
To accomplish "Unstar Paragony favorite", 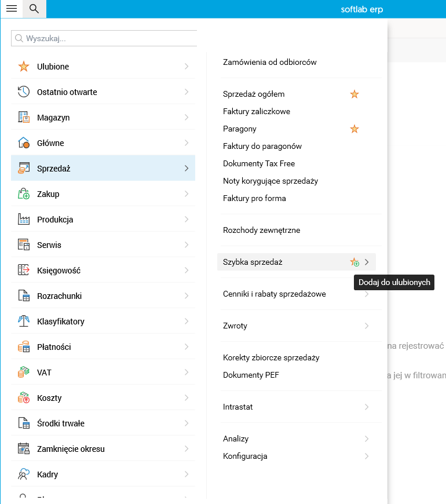I will (x=354, y=129).
